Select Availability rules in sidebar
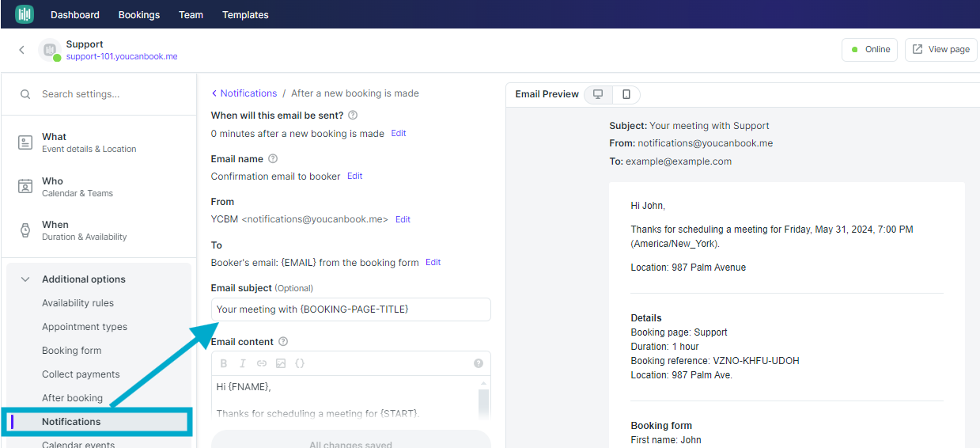This screenshot has width=980, height=448. 78,303
